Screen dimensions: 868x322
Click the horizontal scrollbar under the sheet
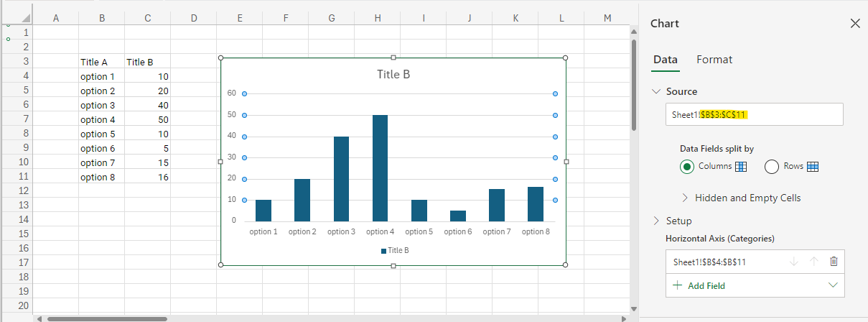[x=107, y=318]
